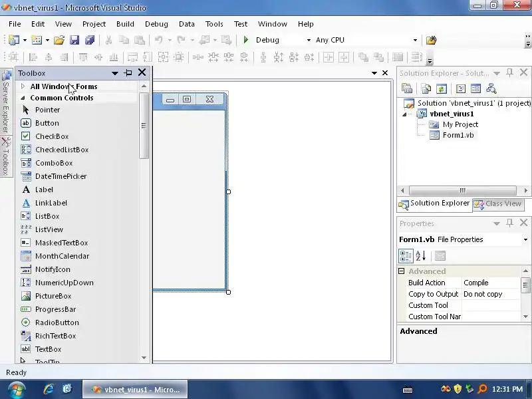
Task: Switch to the Solution Explorer tab
Action: point(434,204)
